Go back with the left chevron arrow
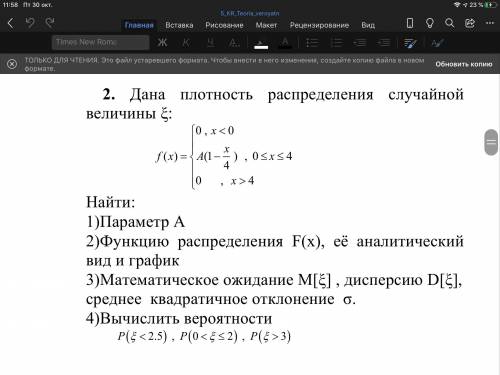The image size is (500, 375). click(11, 23)
